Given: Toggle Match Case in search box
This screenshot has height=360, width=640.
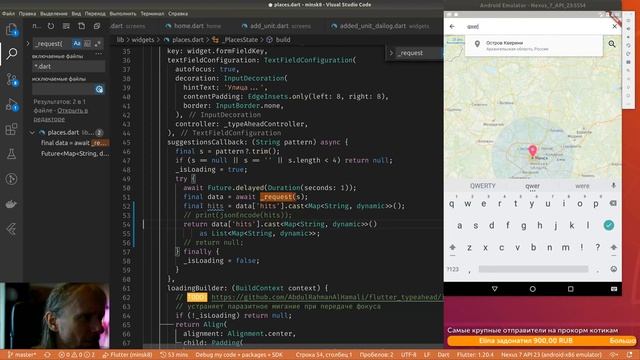Looking at the screenshot, I should (x=77, y=43).
